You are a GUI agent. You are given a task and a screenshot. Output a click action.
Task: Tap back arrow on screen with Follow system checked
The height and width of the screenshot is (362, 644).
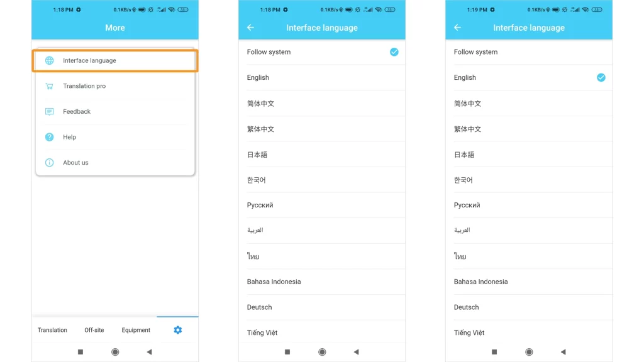click(250, 28)
